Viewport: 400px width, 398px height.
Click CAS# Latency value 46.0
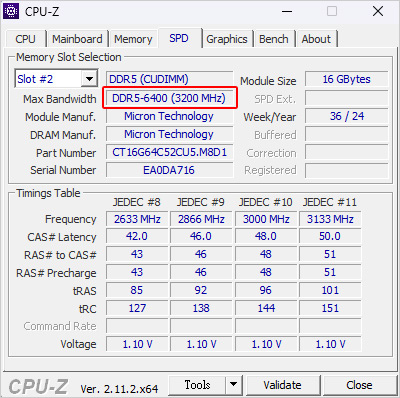click(x=201, y=236)
